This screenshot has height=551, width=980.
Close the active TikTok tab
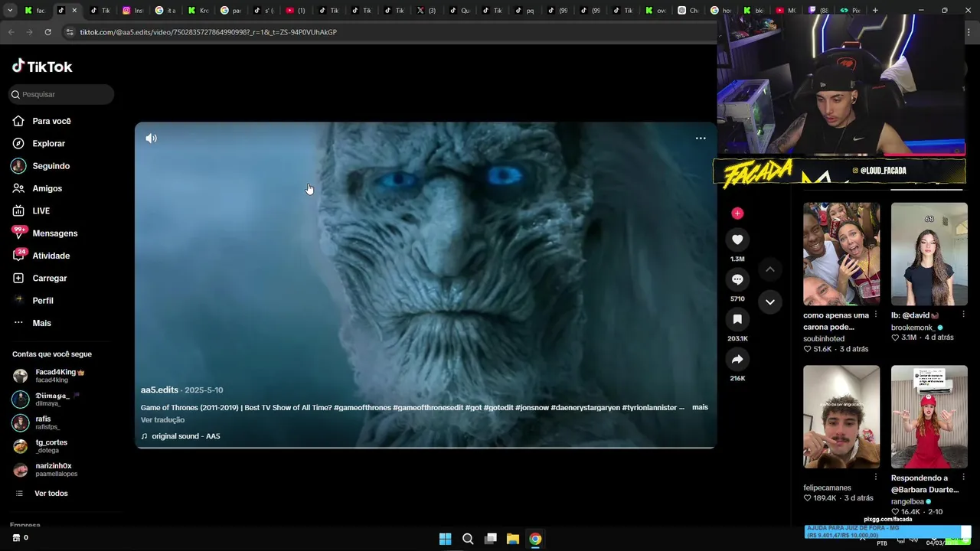tap(74, 10)
